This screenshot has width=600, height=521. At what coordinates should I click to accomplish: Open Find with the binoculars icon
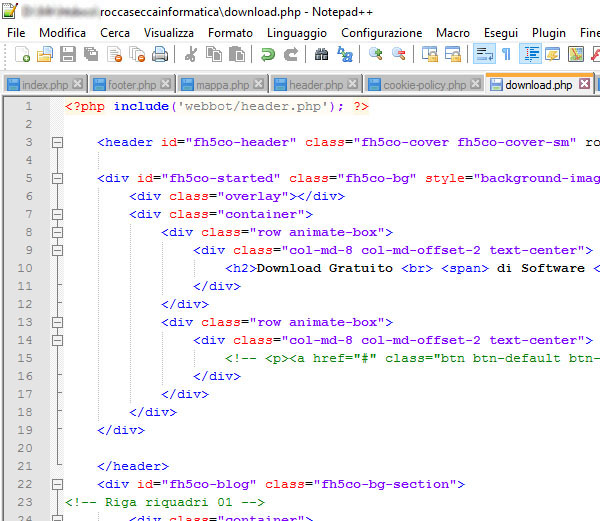[x=321, y=54]
